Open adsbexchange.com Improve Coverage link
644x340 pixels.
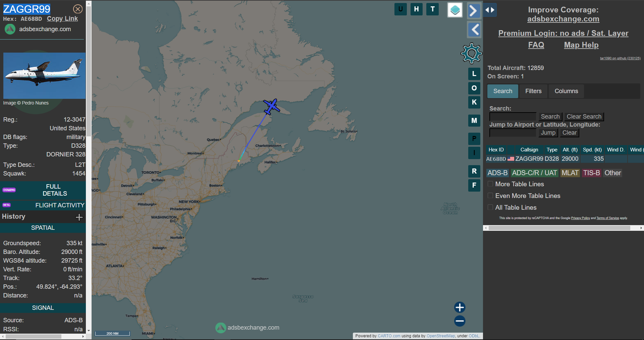pyautogui.click(x=563, y=19)
